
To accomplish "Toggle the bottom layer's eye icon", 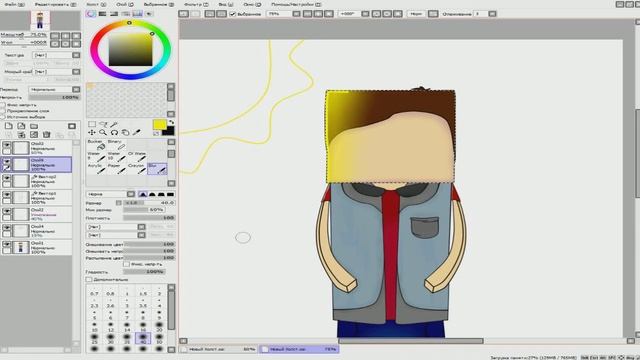I will point(7,244).
